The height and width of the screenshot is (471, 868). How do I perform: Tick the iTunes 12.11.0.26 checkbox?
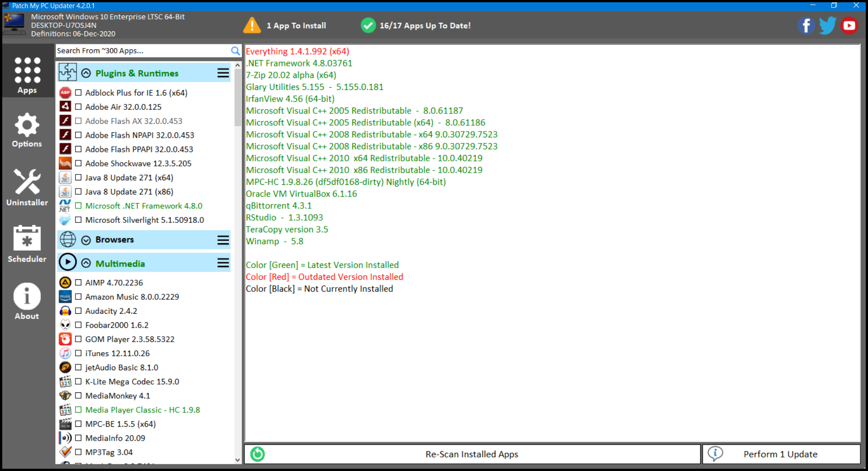pyautogui.click(x=78, y=353)
